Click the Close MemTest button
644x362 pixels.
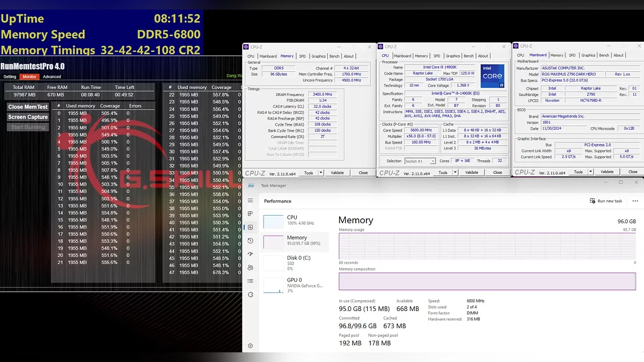coord(28,107)
